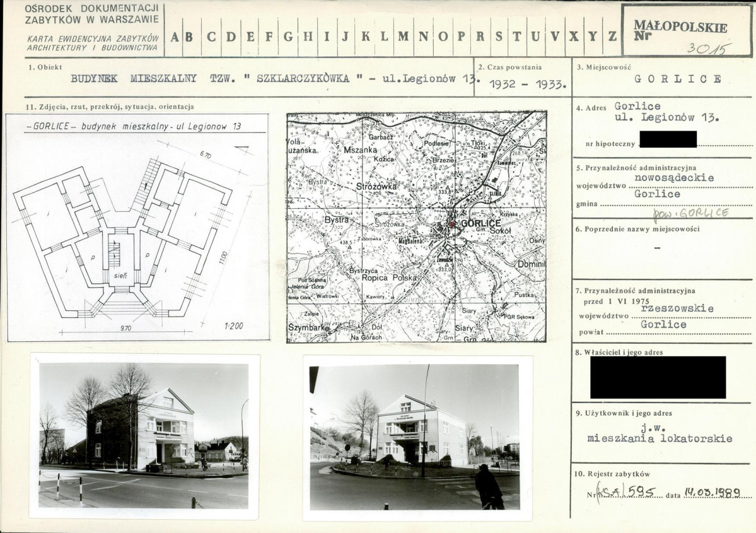The height and width of the screenshot is (533, 756).
Task: Click the letter S index box
Action: pos(498,37)
